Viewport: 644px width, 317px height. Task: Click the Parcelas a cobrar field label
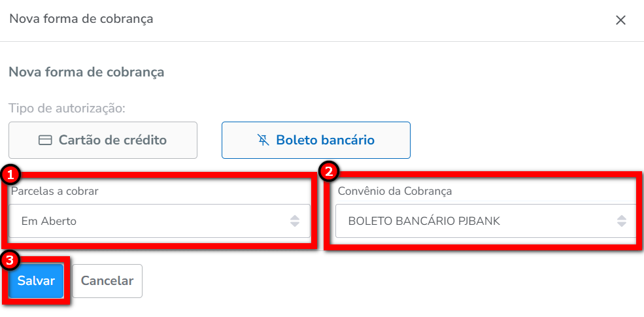59,192
